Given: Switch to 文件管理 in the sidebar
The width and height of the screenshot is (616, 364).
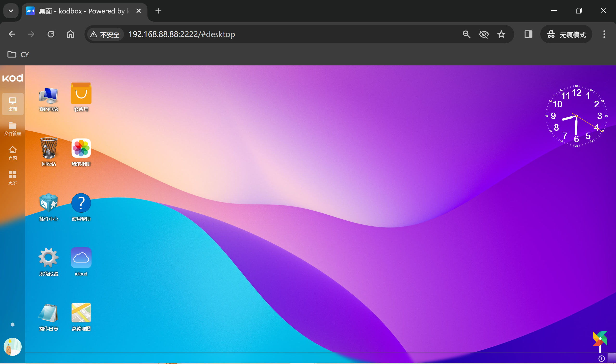Looking at the screenshot, I should (13, 128).
